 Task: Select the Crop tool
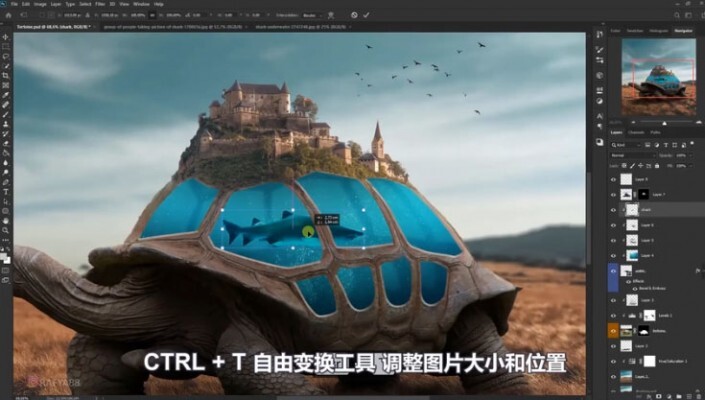pos(6,75)
